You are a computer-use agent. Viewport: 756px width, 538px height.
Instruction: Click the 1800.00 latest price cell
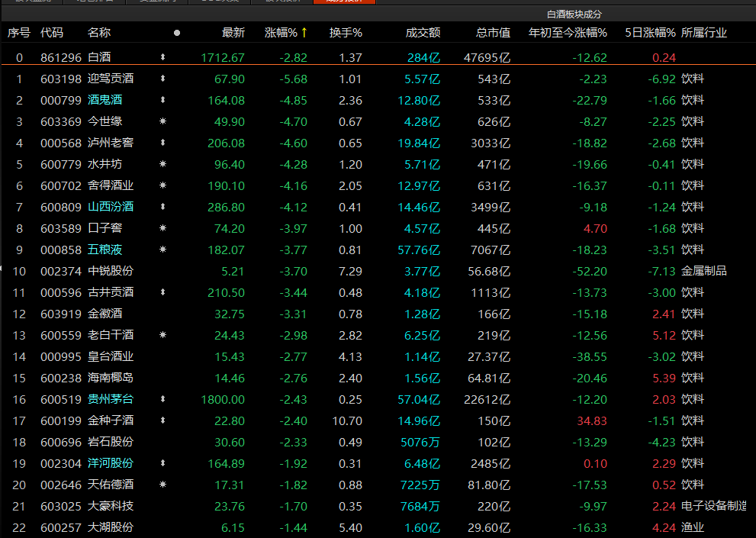223,400
